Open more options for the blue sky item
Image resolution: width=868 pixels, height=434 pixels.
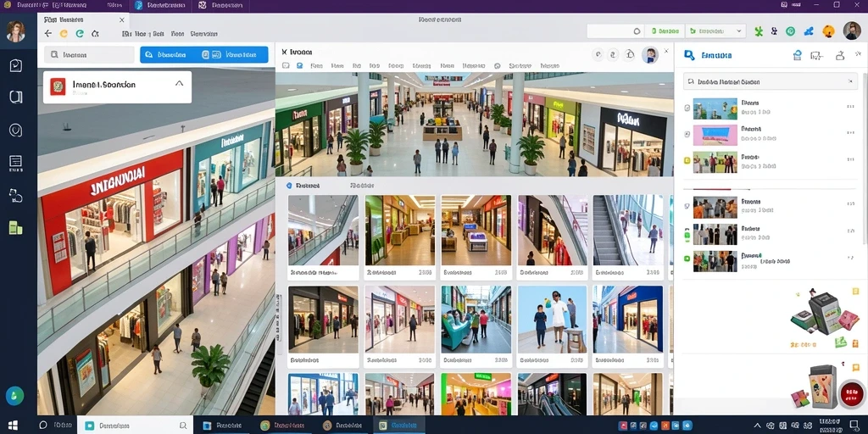pos(850,106)
